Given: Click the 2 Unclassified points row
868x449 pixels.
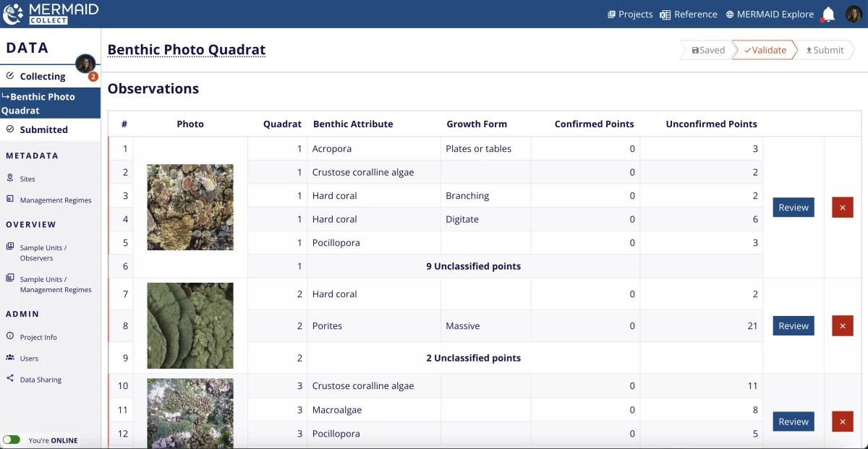Looking at the screenshot, I should point(473,358).
